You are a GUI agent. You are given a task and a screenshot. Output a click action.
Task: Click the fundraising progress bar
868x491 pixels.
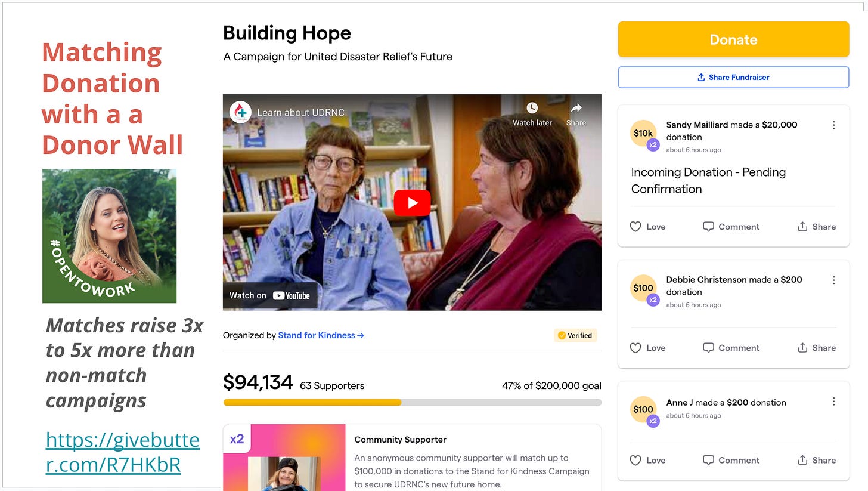[412, 403]
